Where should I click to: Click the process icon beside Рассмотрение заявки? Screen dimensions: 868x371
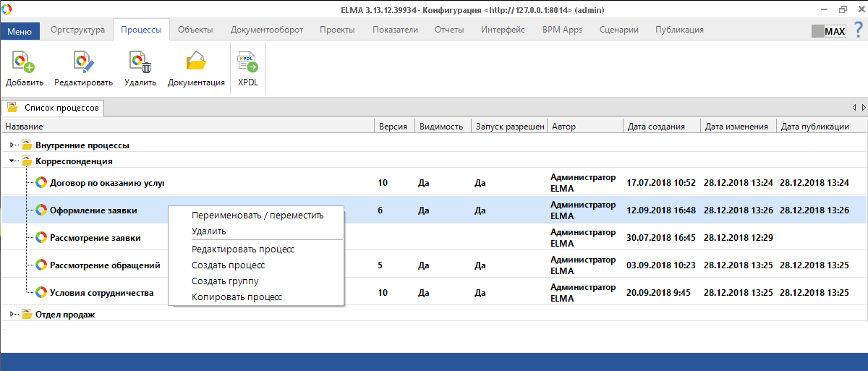click(41, 237)
